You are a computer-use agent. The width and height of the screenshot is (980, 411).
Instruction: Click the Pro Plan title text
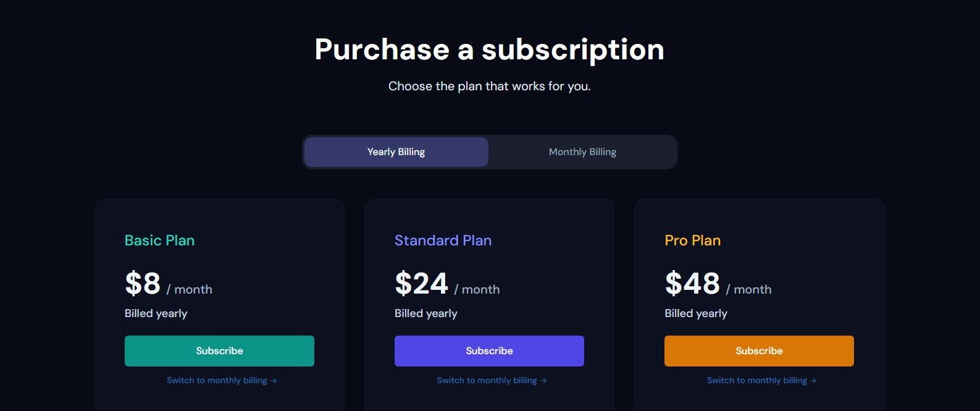click(x=692, y=240)
